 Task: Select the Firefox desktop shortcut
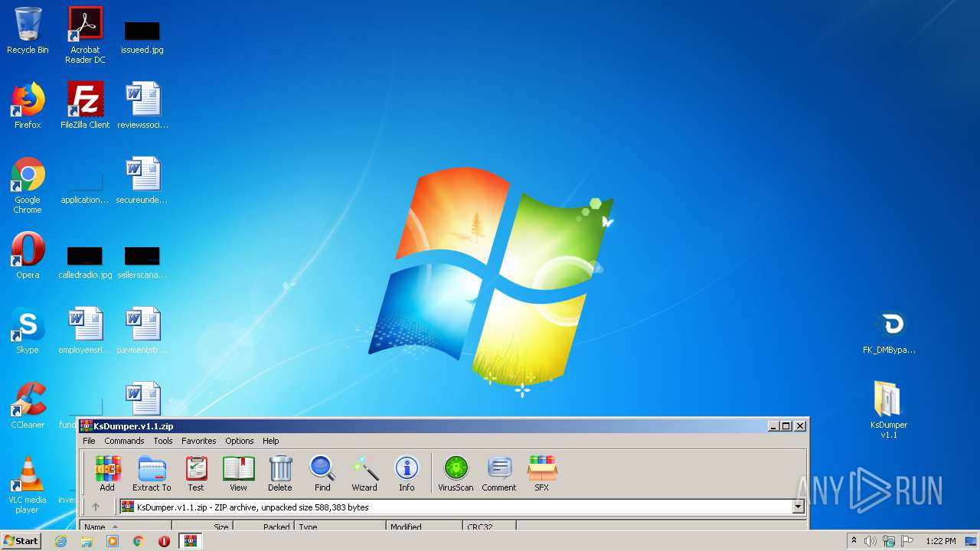[x=28, y=106]
